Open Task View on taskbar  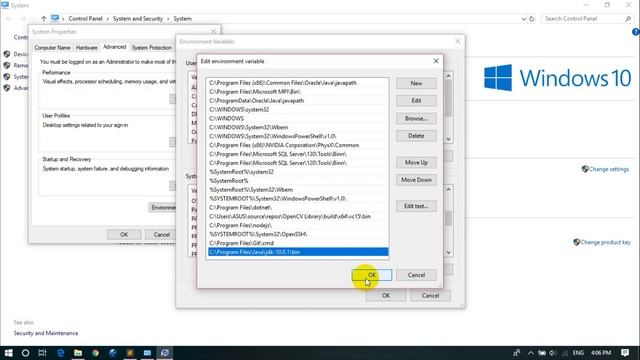point(42,353)
